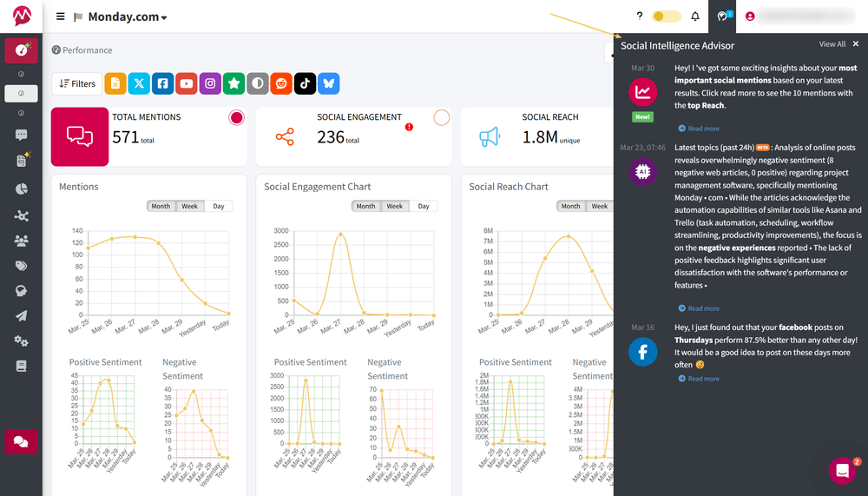Image resolution: width=868 pixels, height=496 pixels.
Task: Open the Filters dropdown button
Action: [x=77, y=83]
